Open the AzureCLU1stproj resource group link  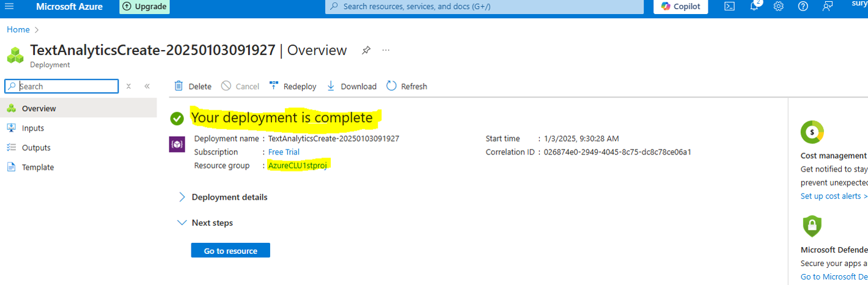pyautogui.click(x=298, y=165)
